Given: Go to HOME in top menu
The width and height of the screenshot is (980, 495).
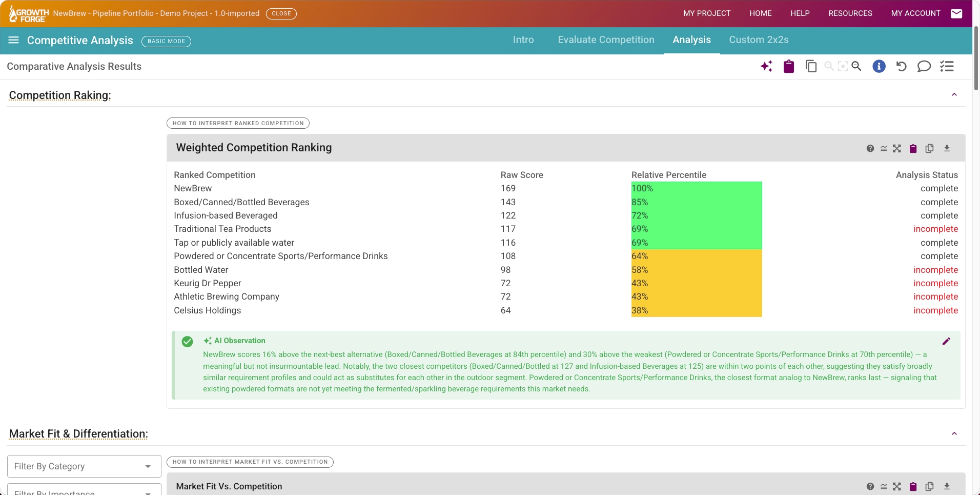Looking at the screenshot, I should pos(761,13).
